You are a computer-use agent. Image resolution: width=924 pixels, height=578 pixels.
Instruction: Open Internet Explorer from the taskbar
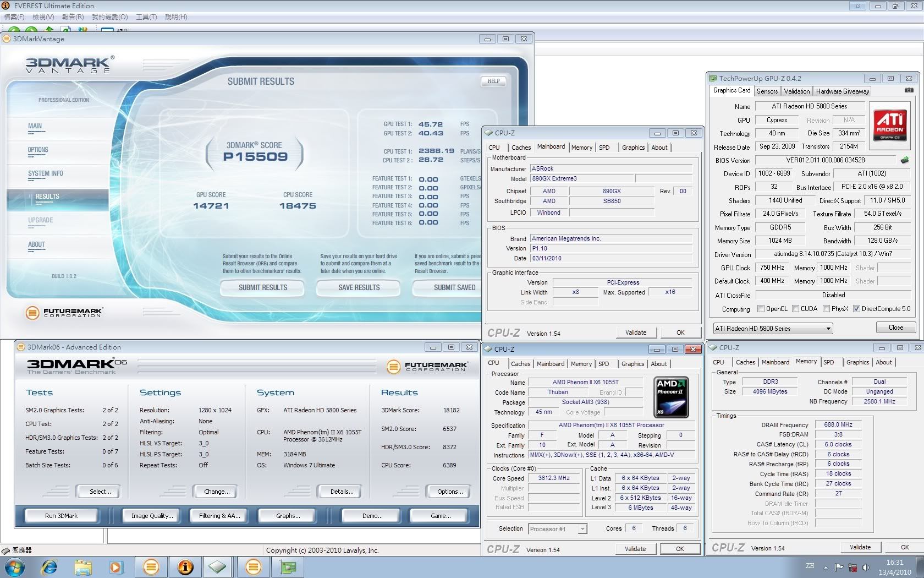[x=50, y=567]
